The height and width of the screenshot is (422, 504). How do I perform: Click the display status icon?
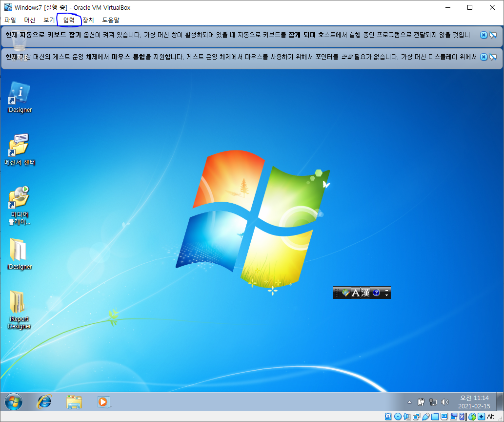444,417
